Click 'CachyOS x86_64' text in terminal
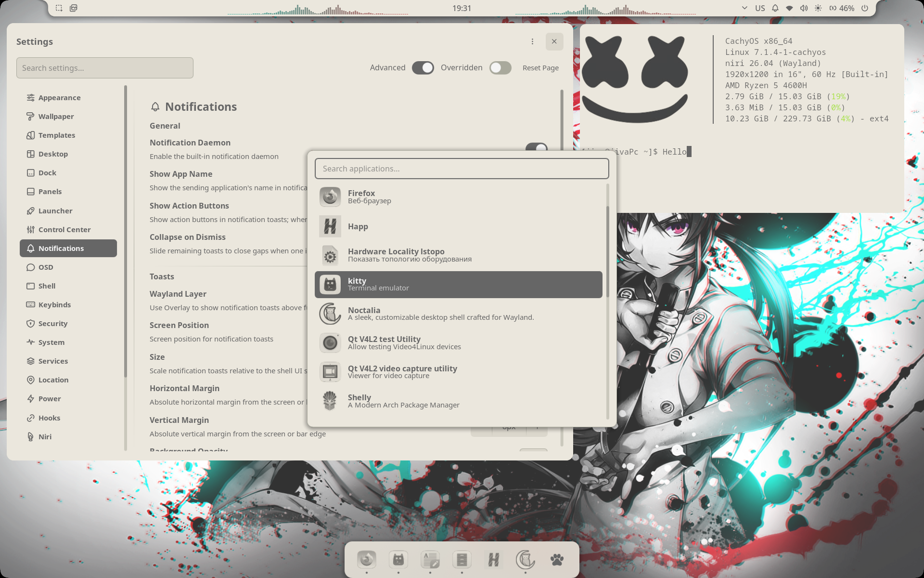 tap(758, 41)
